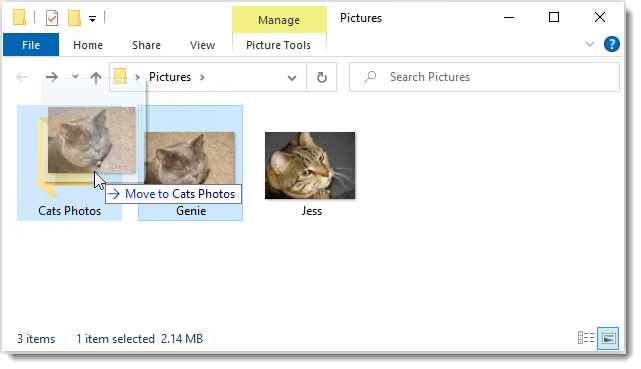Switch to the Share ribbon tab
Screen dimensions: 641x369
pyautogui.click(x=146, y=45)
